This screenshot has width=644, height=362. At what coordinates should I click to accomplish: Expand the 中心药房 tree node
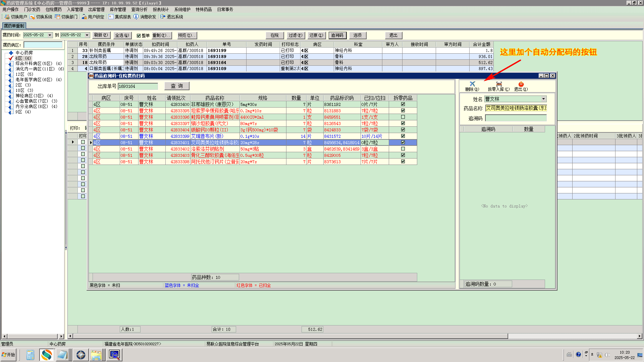[x=11, y=53]
